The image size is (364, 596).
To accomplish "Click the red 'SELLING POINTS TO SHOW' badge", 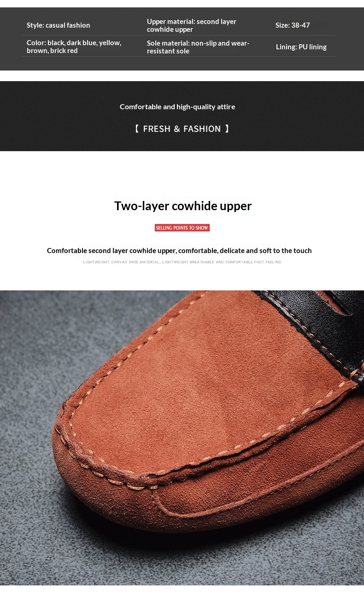I will tap(182, 228).
